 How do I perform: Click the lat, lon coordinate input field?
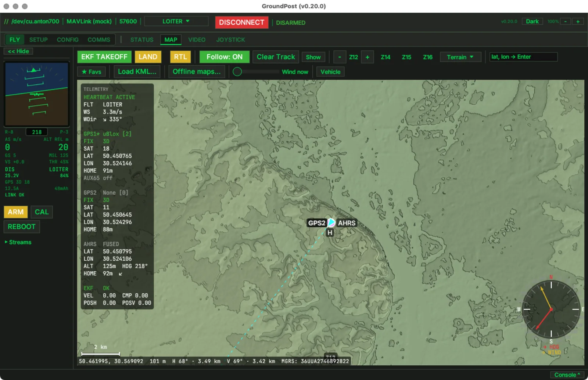(x=523, y=57)
